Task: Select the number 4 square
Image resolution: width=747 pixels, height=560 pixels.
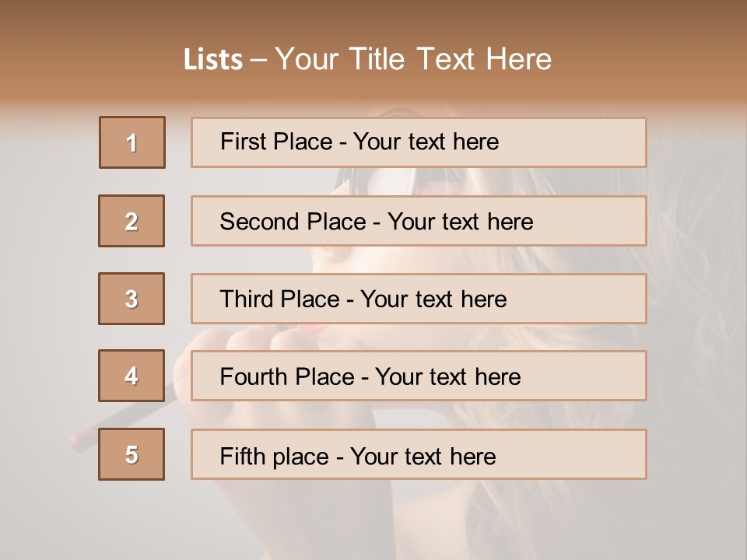Action: point(132,376)
